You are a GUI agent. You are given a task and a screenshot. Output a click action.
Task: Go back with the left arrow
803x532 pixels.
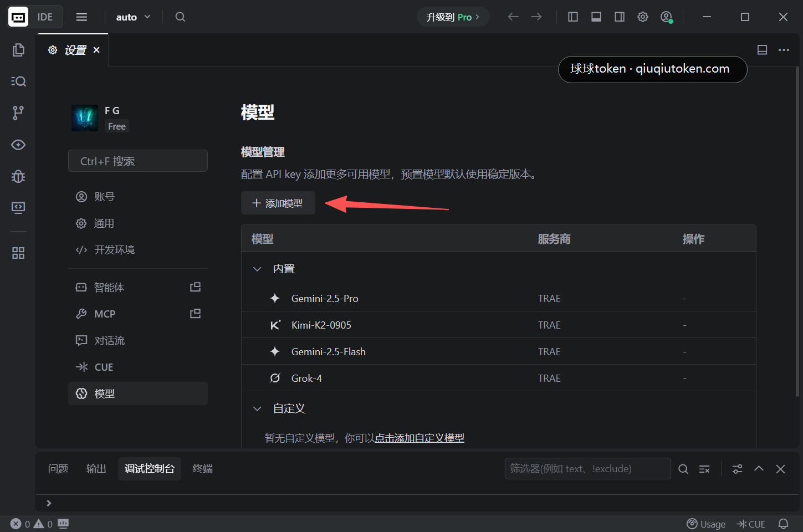click(513, 17)
